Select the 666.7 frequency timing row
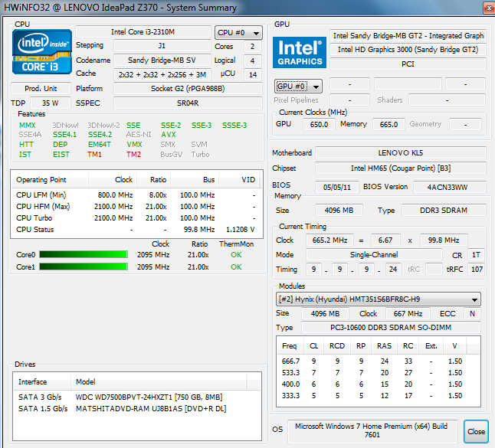 click(379, 361)
